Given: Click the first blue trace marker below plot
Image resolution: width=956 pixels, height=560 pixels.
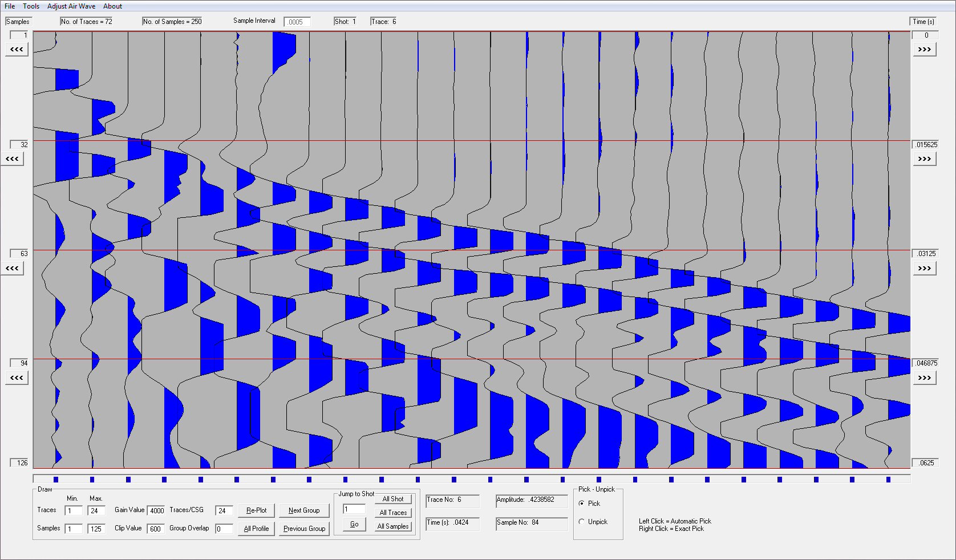Looking at the screenshot, I should click(56, 480).
